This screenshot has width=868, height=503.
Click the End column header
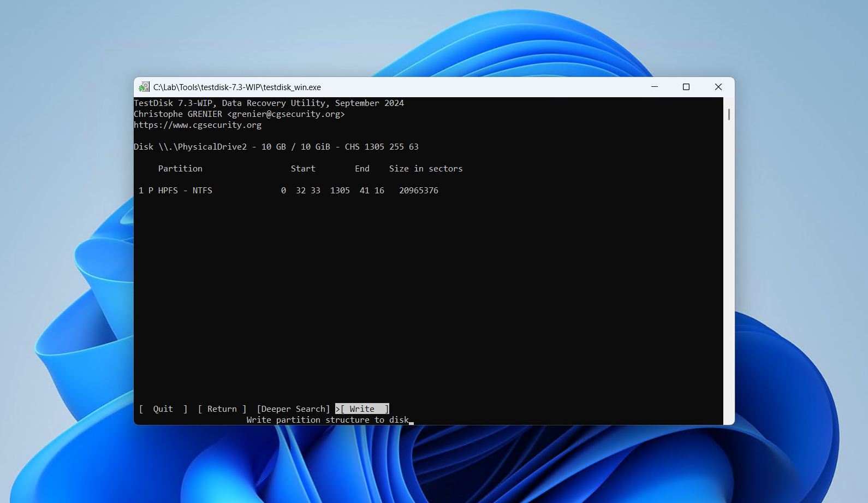[362, 169]
